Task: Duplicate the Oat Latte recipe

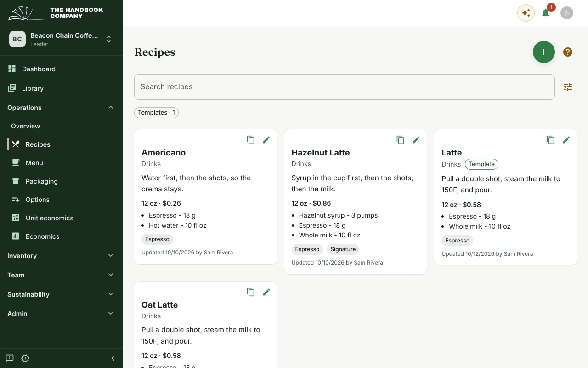Action: click(251, 292)
